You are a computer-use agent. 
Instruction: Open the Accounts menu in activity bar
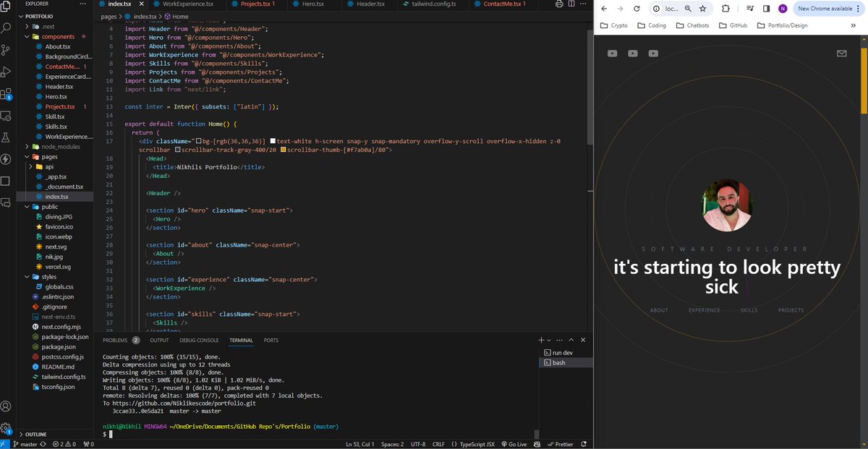click(x=7, y=406)
